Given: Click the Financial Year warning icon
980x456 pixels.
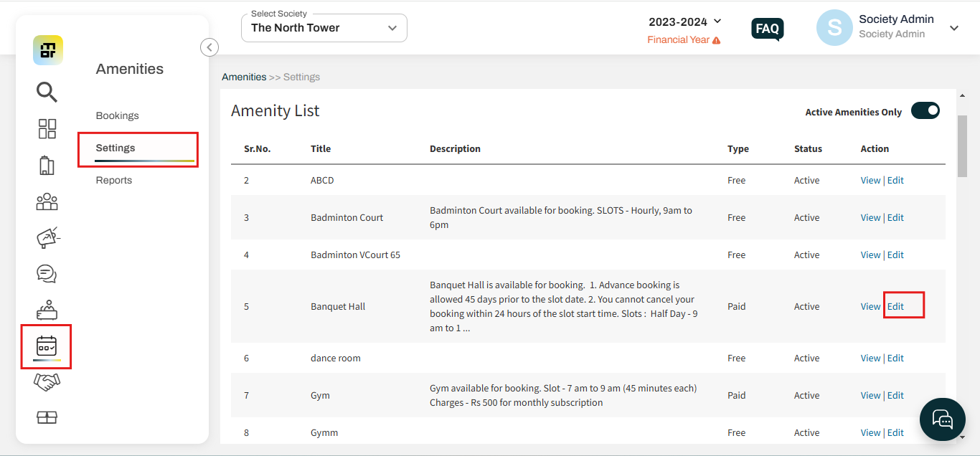Looking at the screenshot, I should click(716, 40).
